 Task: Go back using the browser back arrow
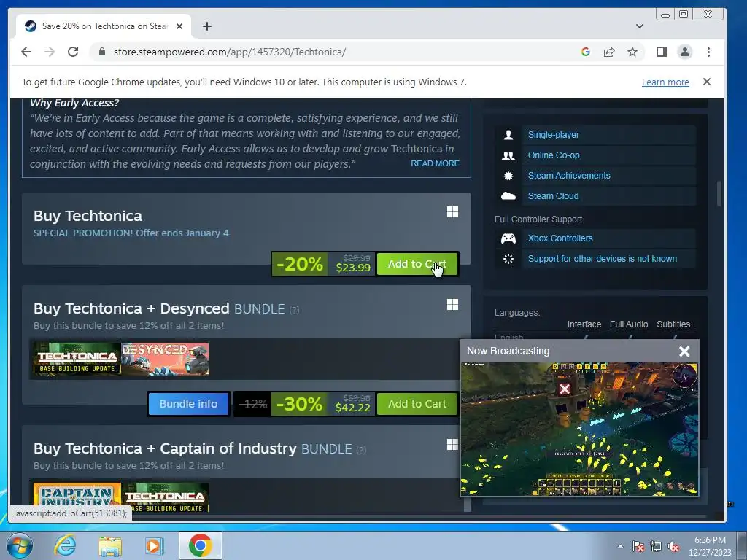(x=26, y=52)
